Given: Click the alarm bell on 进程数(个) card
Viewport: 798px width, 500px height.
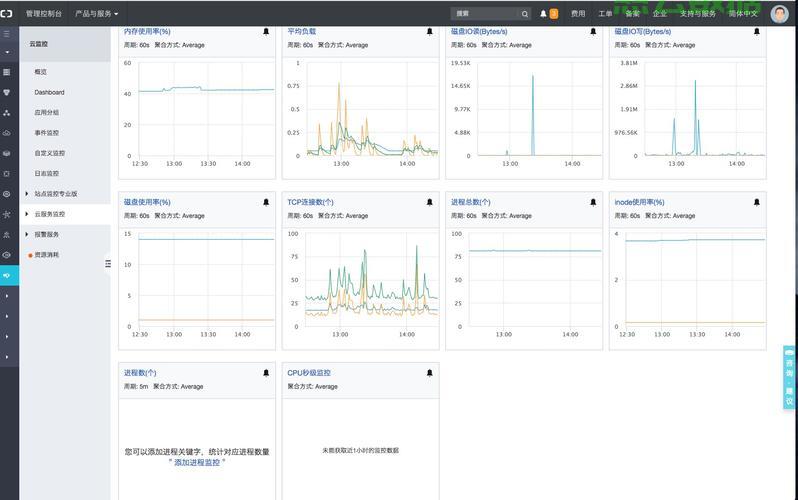Looking at the screenshot, I should click(266, 373).
